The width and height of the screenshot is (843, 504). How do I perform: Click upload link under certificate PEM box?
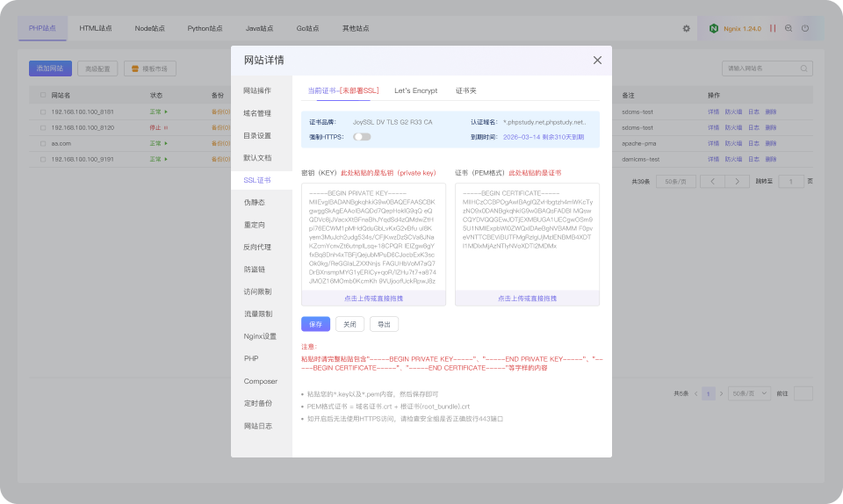pyautogui.click(x=527, y=299)
